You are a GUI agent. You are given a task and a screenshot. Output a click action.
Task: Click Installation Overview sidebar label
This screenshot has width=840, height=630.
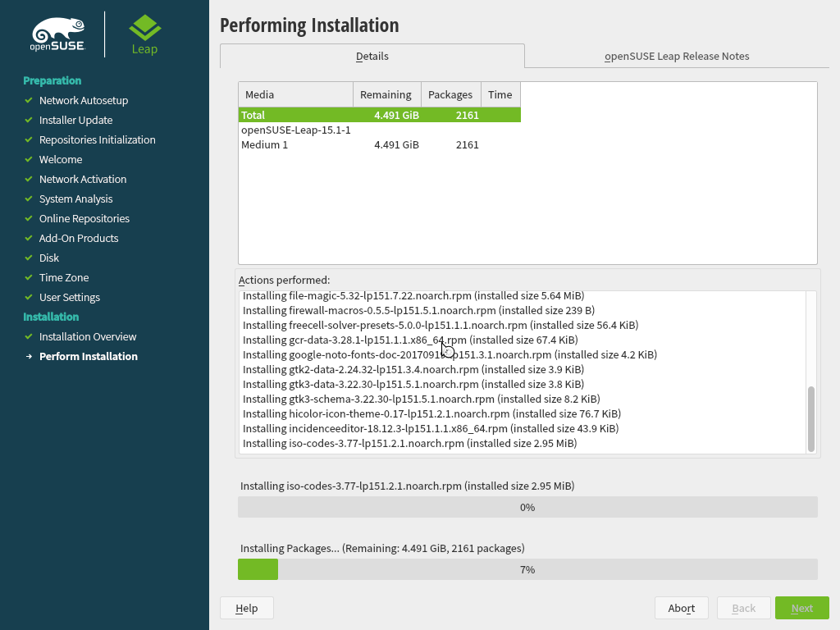tap(88, 336)
